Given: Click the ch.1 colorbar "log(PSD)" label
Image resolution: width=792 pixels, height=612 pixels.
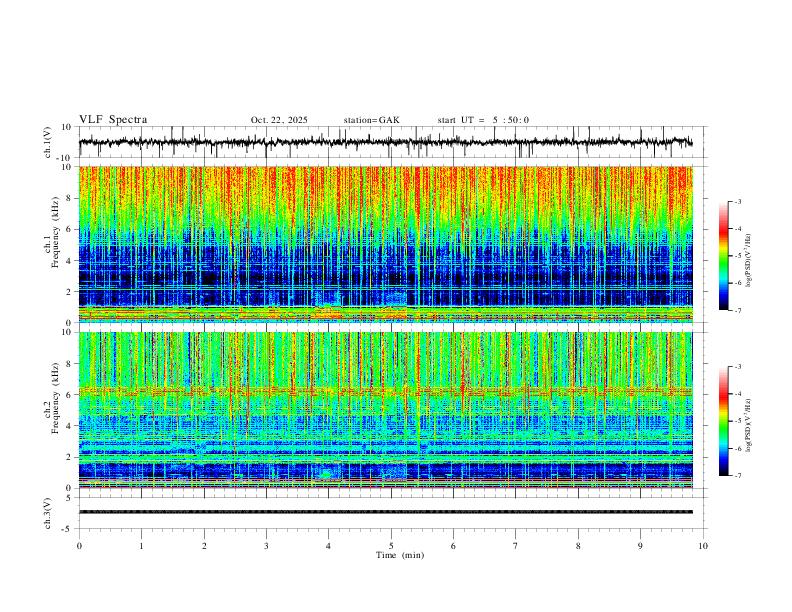Looking at the screenshot, I should tap(749, 261).
